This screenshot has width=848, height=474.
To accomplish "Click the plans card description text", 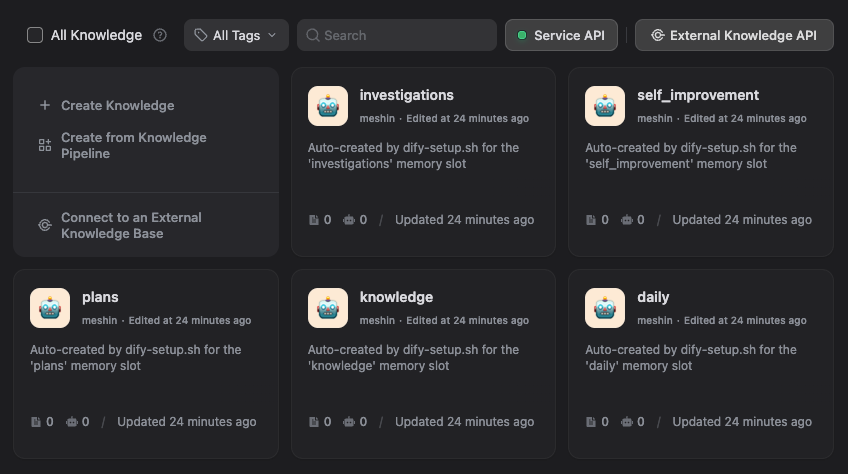I will click(136, 358).
